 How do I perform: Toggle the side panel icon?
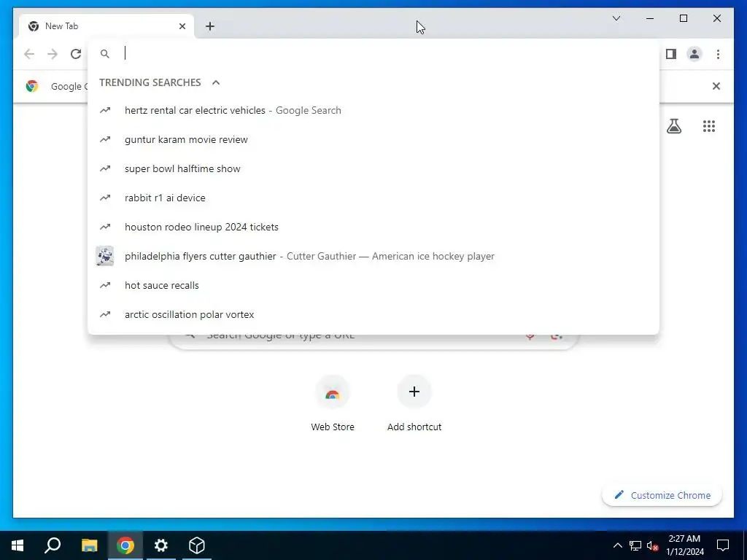[671, 54]
